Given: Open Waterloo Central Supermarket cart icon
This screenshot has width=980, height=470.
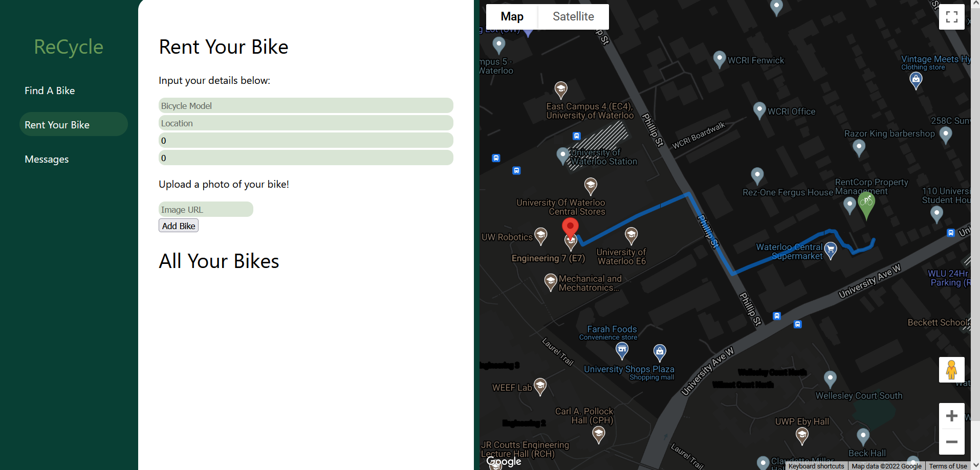Looking at the screenshot, I should pyautogui.click(x=831, y=251).
